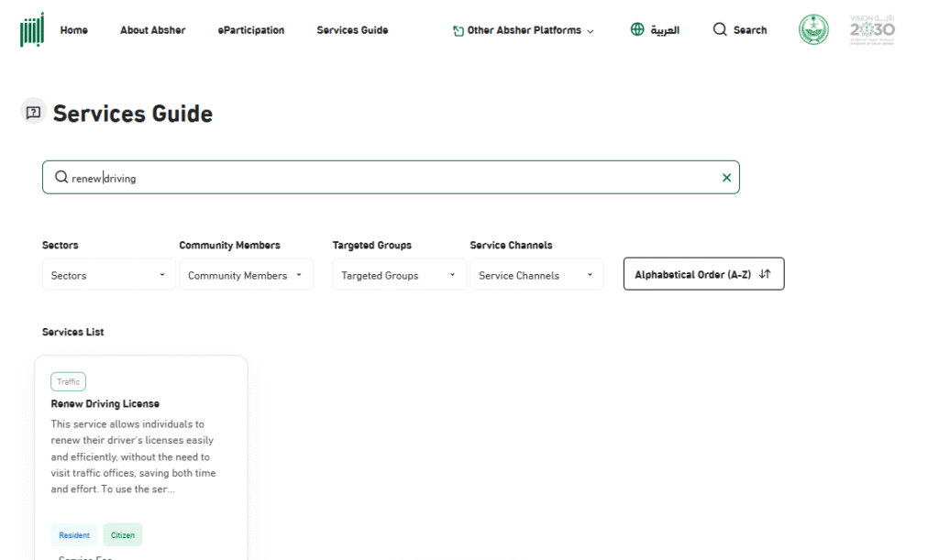Switch language to العربية
The image size is (939, 560).
click(665, 30)
